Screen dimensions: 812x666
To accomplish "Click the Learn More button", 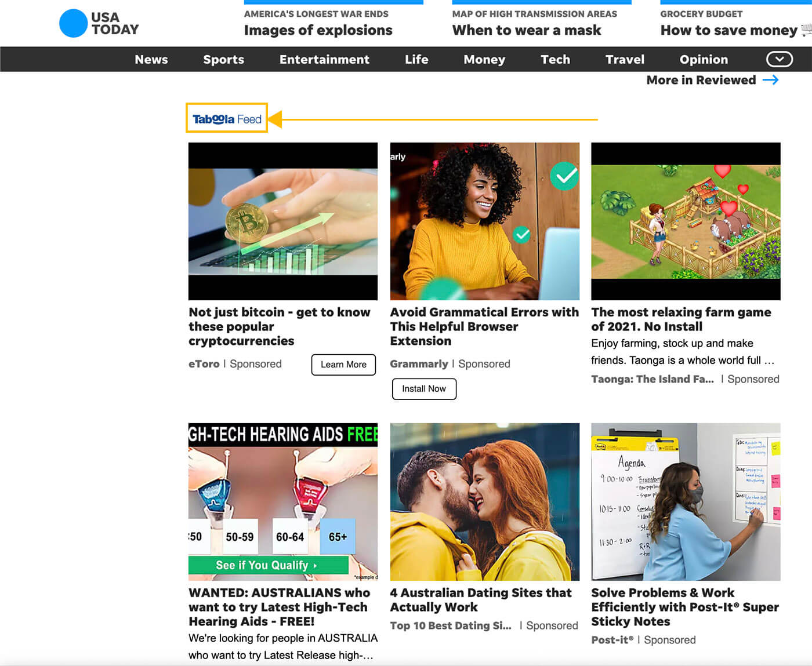I will pyautogui.click(x=343, y=365).
